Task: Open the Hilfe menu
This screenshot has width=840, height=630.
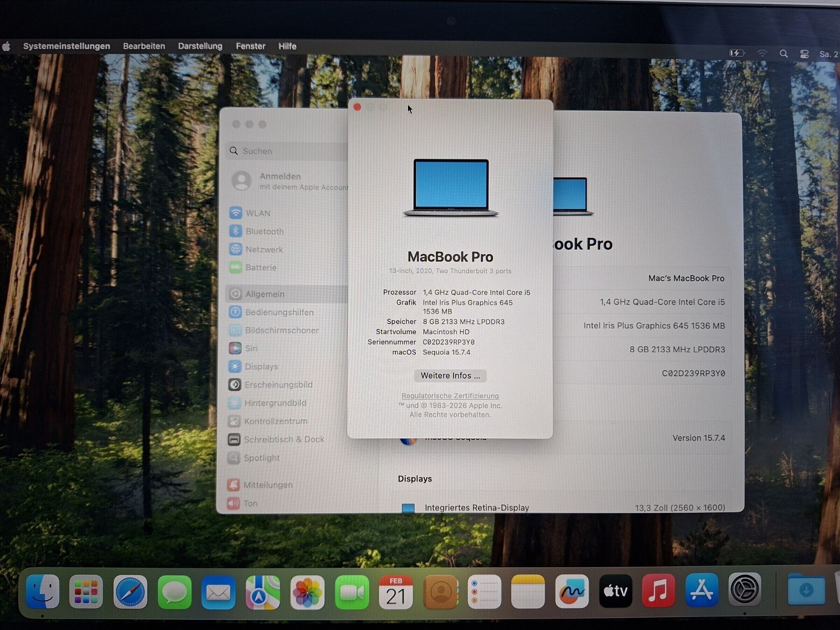Action: [287, 46]
